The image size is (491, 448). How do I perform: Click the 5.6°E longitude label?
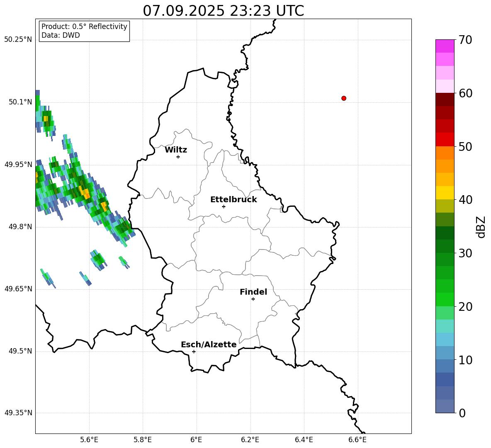[x=89, y=440]
